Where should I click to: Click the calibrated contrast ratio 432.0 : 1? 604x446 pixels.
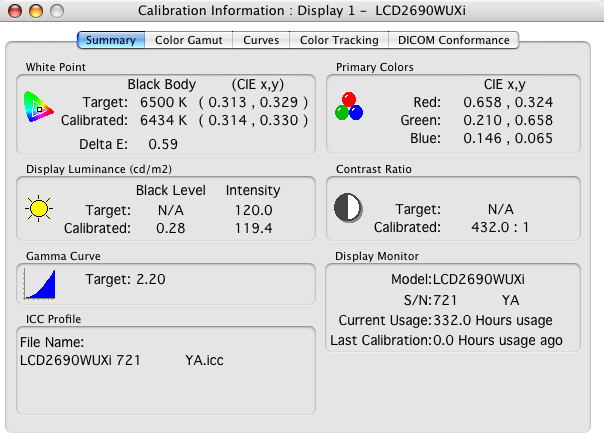click(500, 227)
